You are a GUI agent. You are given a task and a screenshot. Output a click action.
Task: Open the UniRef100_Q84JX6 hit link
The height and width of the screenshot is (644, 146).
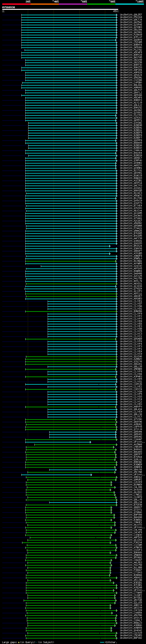(x=131, y=469)
